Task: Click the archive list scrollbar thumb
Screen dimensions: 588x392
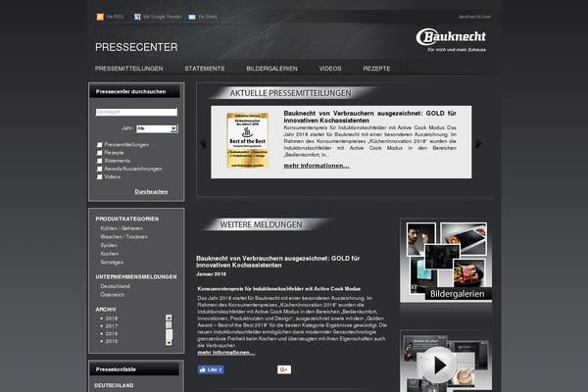Action: [169, 325]
